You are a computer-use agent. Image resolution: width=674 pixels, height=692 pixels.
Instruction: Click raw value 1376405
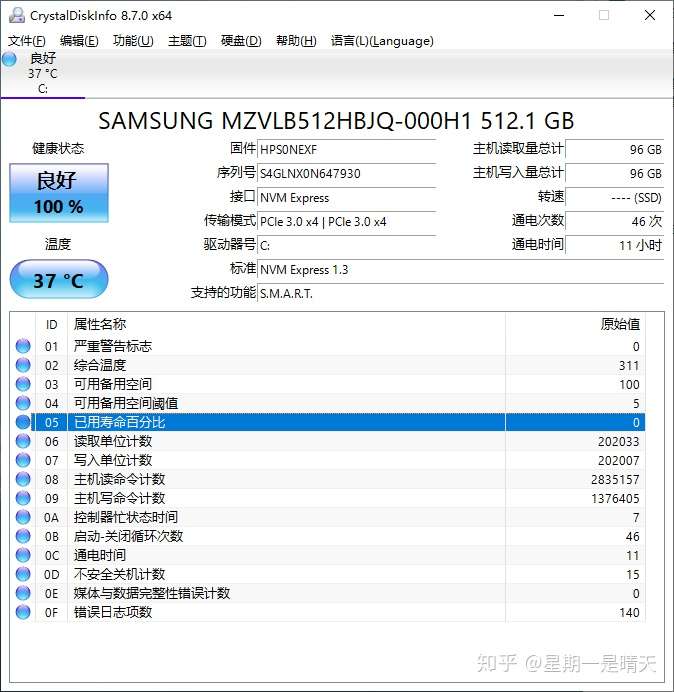pos(615,498)
